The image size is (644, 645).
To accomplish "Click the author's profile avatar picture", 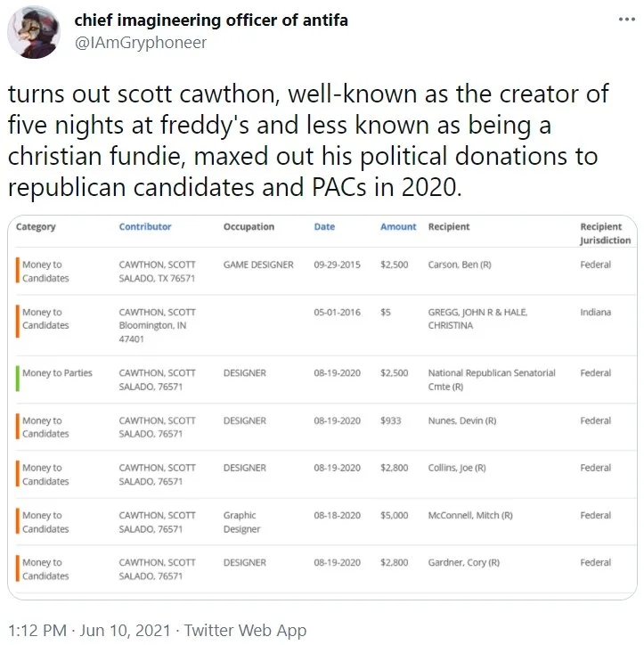I will [x=34, y=32].
